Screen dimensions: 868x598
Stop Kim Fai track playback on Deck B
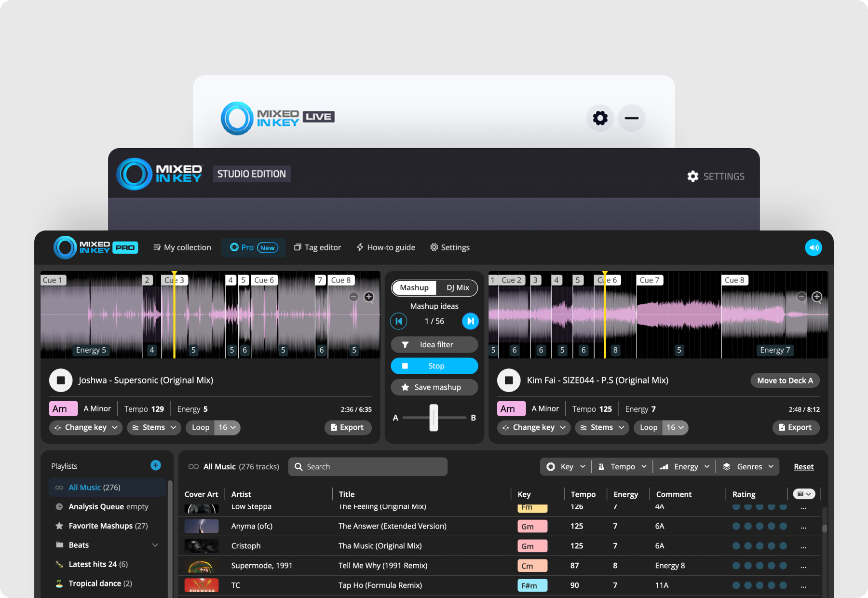click(x=509, y=381)
